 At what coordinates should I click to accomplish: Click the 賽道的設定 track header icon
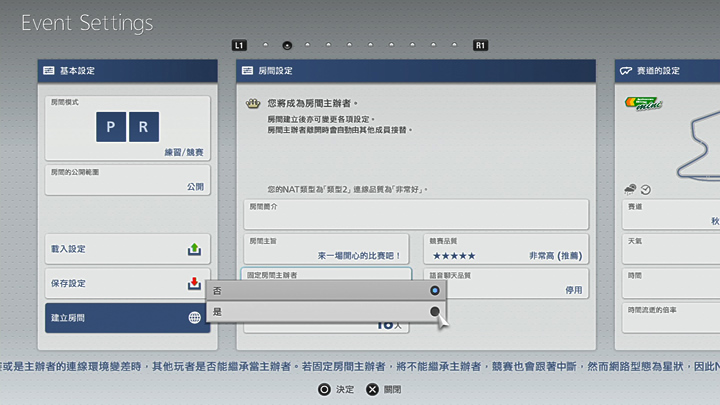[625, 71]
